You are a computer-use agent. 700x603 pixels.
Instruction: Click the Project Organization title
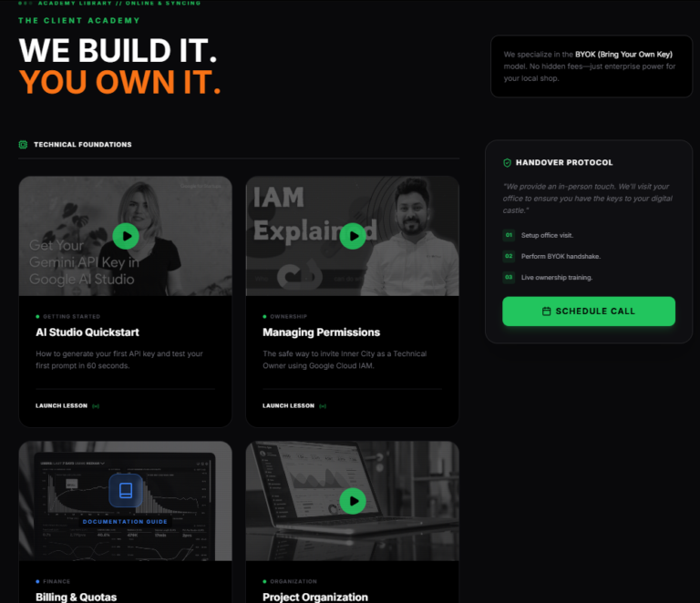[315, 598]
